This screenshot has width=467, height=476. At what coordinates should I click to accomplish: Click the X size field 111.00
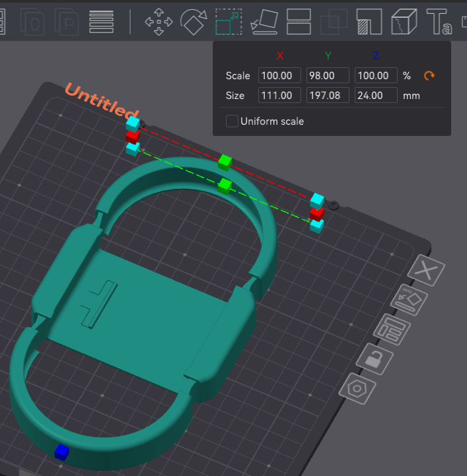point(279,95)
